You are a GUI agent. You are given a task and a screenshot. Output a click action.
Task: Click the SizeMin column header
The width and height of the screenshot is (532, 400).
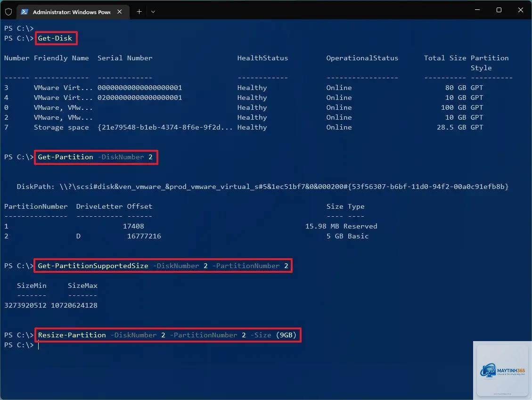point(32,286)
